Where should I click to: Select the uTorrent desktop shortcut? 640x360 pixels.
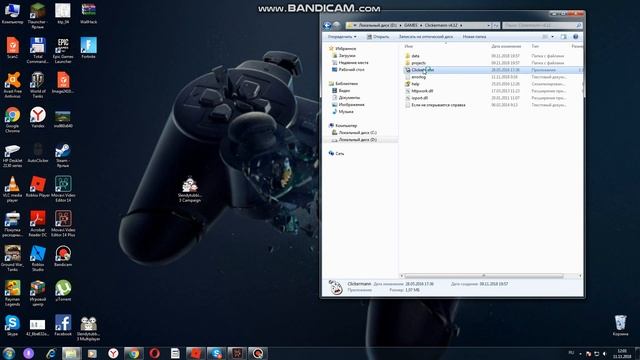[x=63, y=291]
